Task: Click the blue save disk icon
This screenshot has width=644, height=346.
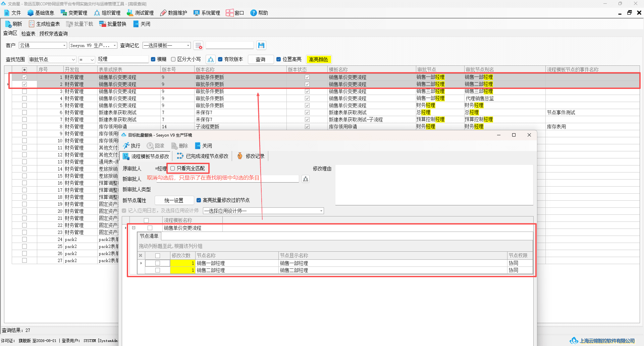Action: [x=261, y=45]
